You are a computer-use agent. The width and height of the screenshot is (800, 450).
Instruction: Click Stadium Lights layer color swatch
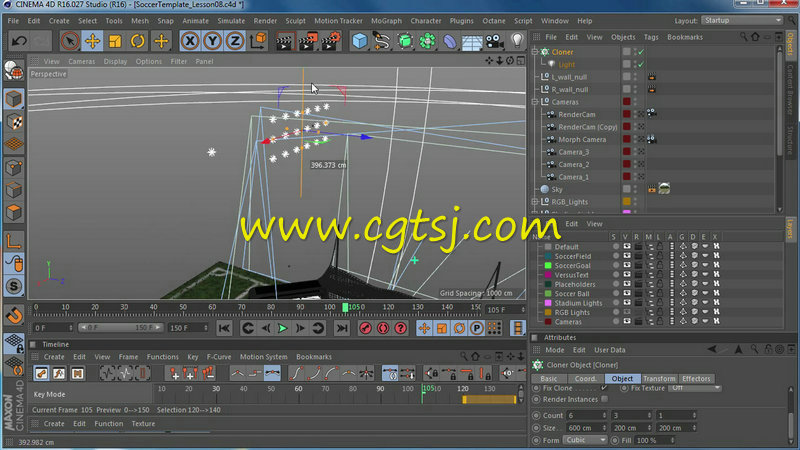(548, 303)
